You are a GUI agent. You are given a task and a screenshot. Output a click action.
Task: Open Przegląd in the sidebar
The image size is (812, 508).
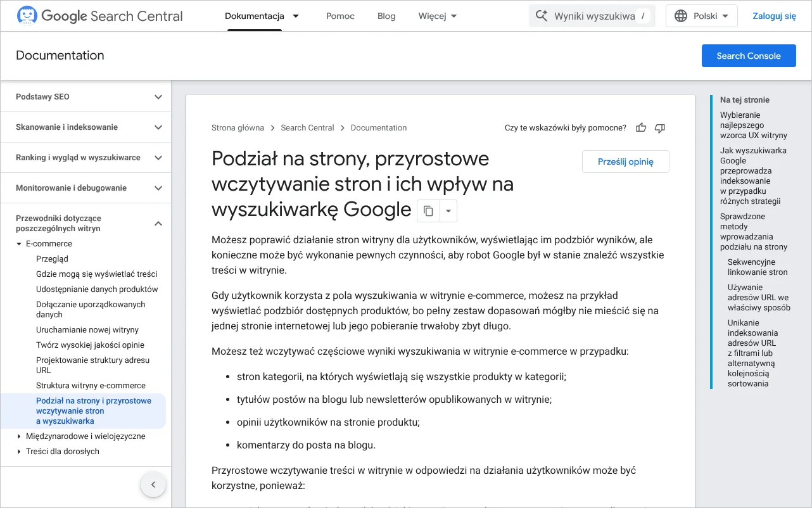52,259
